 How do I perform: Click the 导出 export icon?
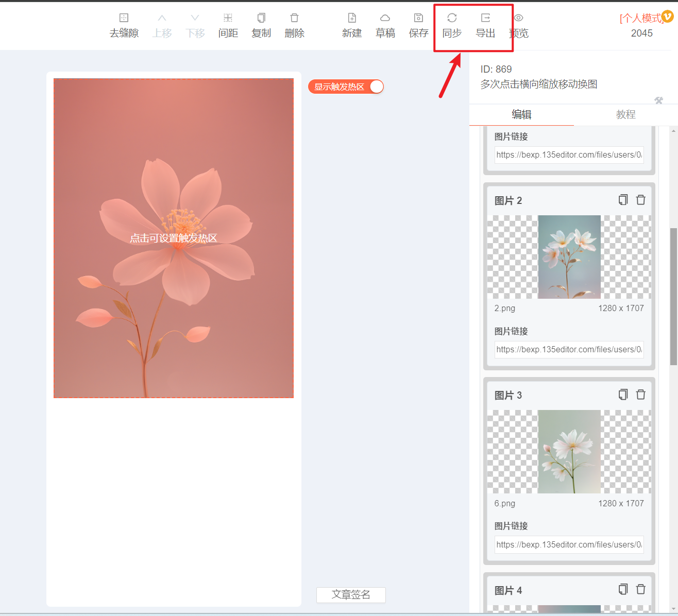tap(485, 18)
